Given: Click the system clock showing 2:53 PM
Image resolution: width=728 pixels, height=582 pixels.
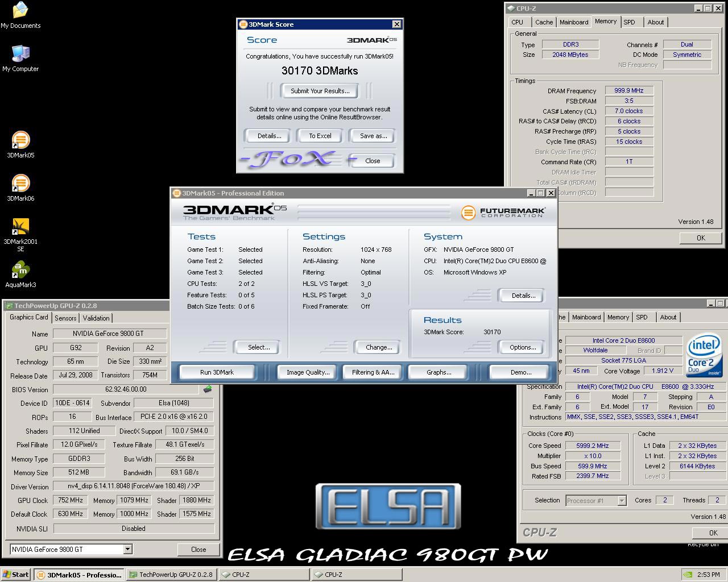Looking at the screenshot, I should click(x=708, y=575).
